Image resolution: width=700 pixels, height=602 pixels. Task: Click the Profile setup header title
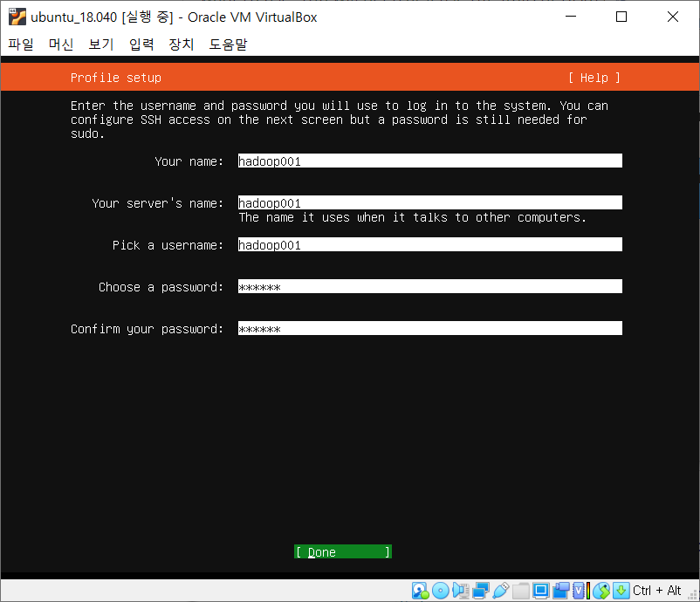point(115,78)
